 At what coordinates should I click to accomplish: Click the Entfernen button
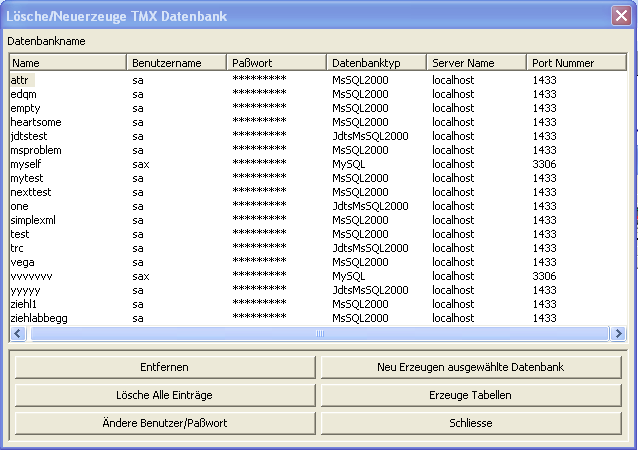tap(164, 367)
